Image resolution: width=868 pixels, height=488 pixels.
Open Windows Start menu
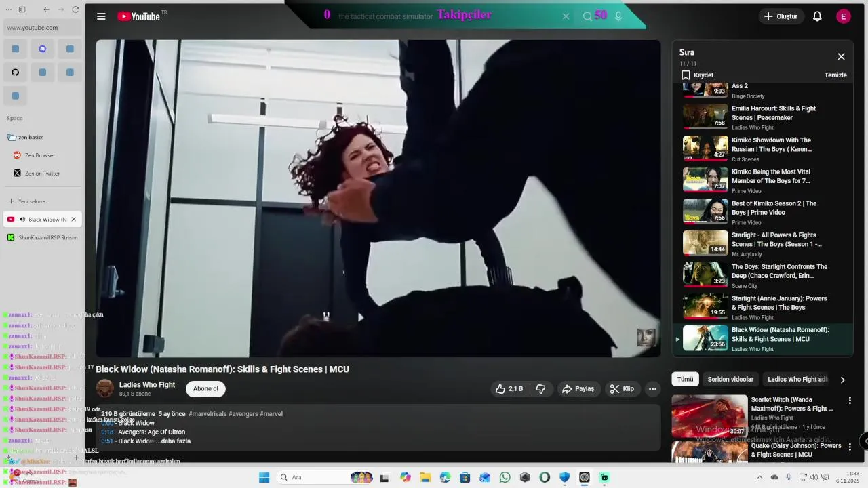264,477
